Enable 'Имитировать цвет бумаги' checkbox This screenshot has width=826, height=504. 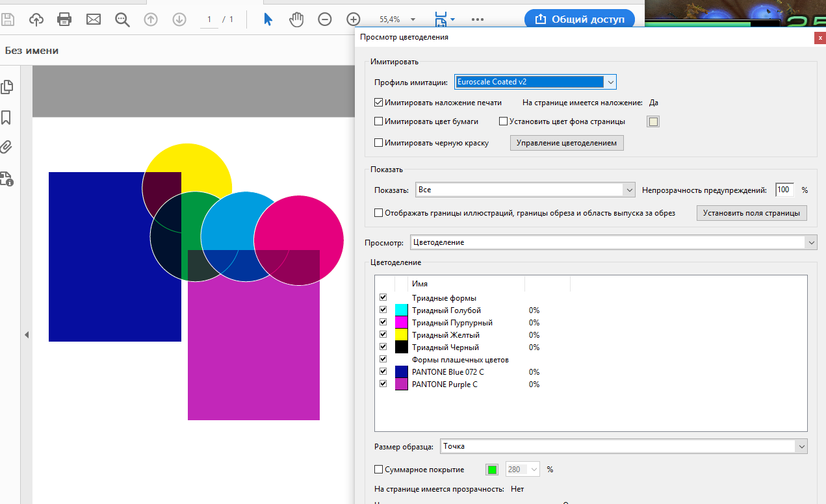(378, 121)
